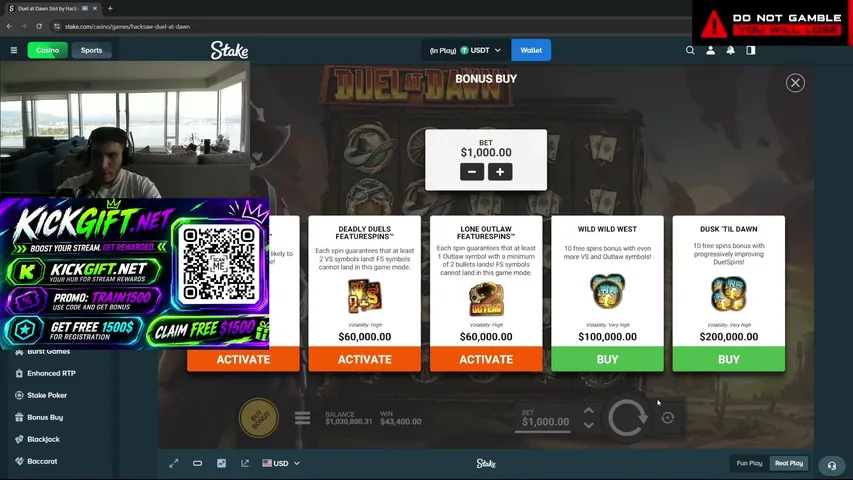
Task: Switch to the Casino section
Action: point(47,50)
